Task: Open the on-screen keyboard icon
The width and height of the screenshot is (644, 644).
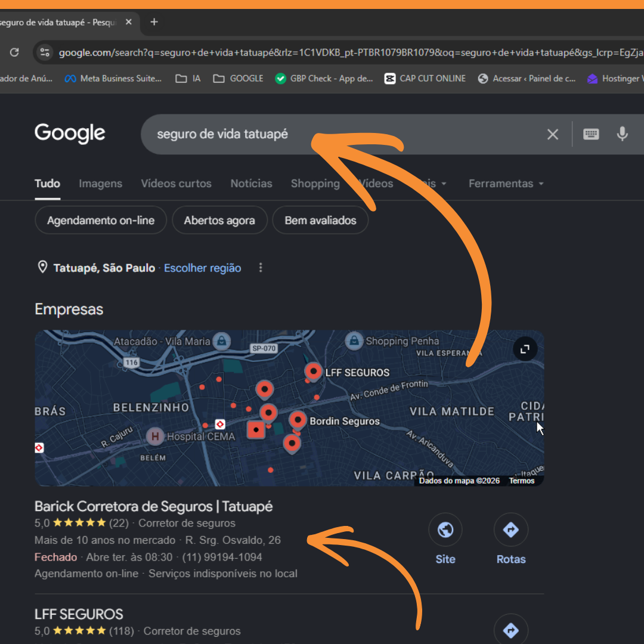Action: click(590, 134)
